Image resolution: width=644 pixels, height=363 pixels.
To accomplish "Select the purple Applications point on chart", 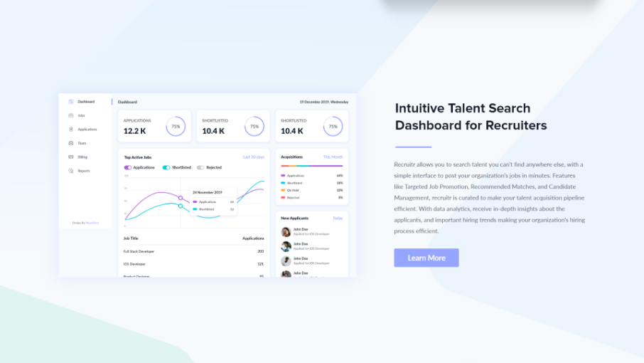I will tap(181, 198).
